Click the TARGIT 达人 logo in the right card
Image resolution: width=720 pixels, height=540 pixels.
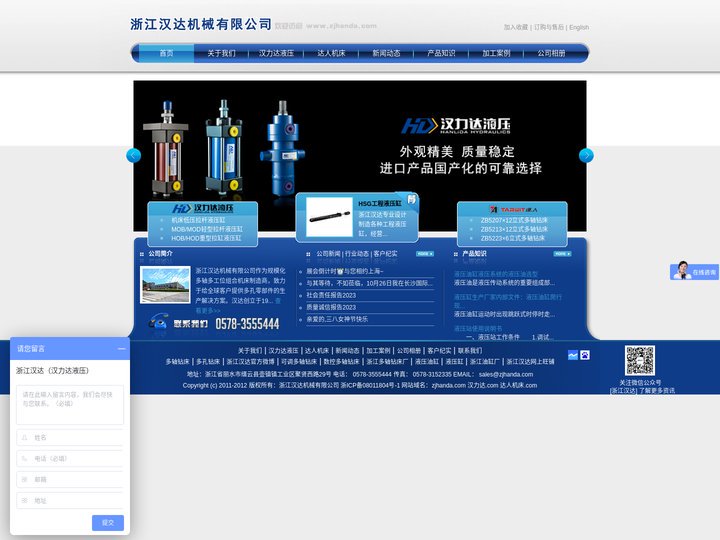(513, 209)
